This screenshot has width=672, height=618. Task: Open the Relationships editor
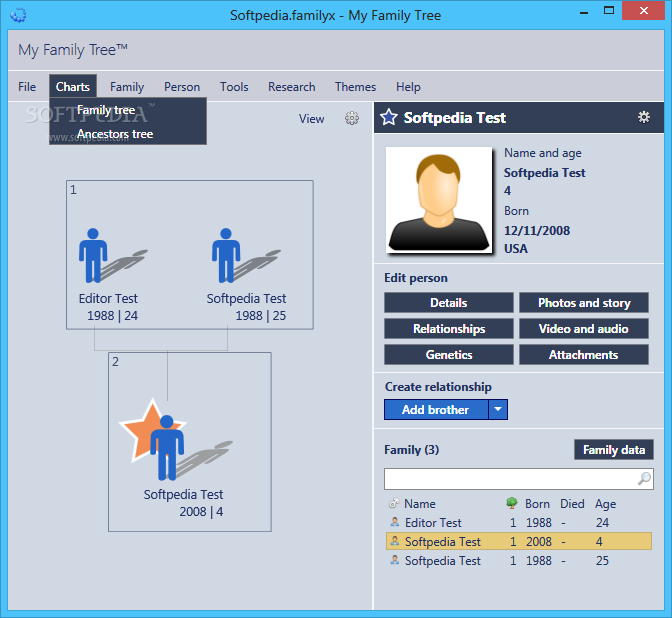tap(449, 329)
